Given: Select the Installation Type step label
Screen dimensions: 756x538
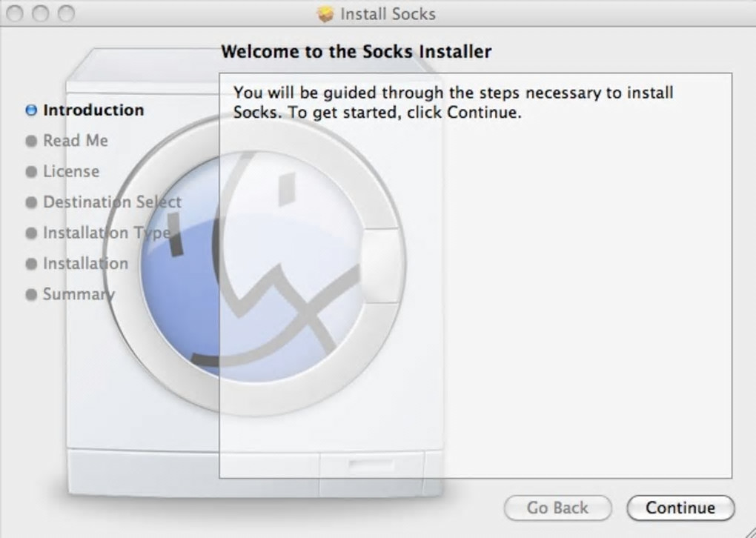Looking at the screenshot, I should coord(107,233).
